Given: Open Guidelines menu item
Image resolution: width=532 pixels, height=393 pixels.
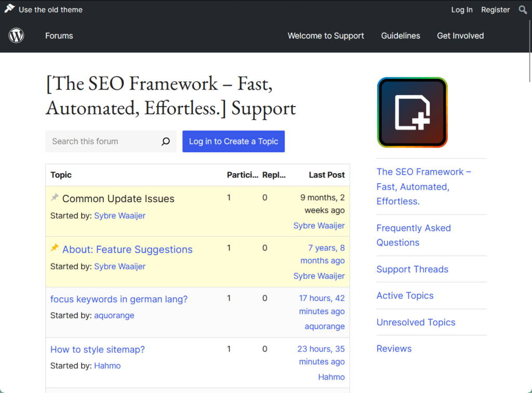Looking at the screenshot, I should (x=401, y=36).
